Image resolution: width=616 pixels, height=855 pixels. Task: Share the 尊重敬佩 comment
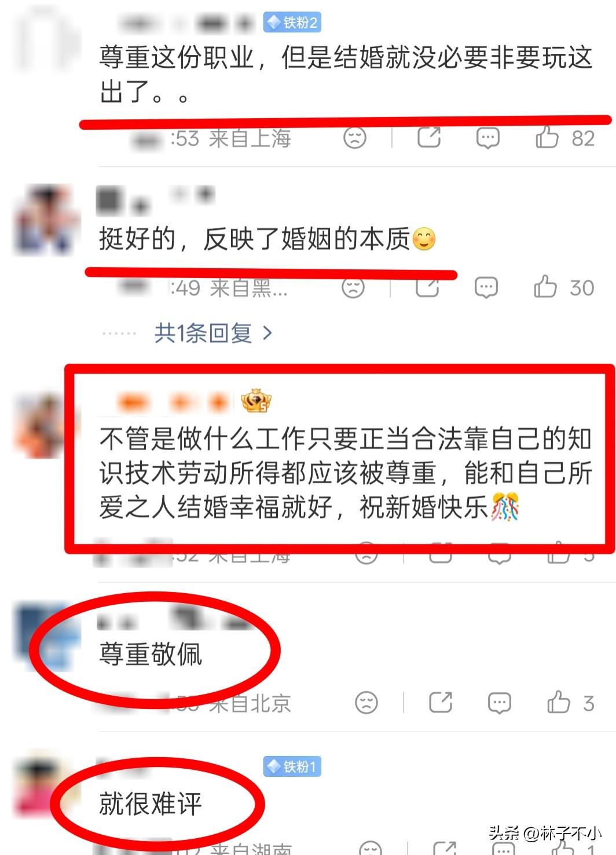[x=441, y=703]
